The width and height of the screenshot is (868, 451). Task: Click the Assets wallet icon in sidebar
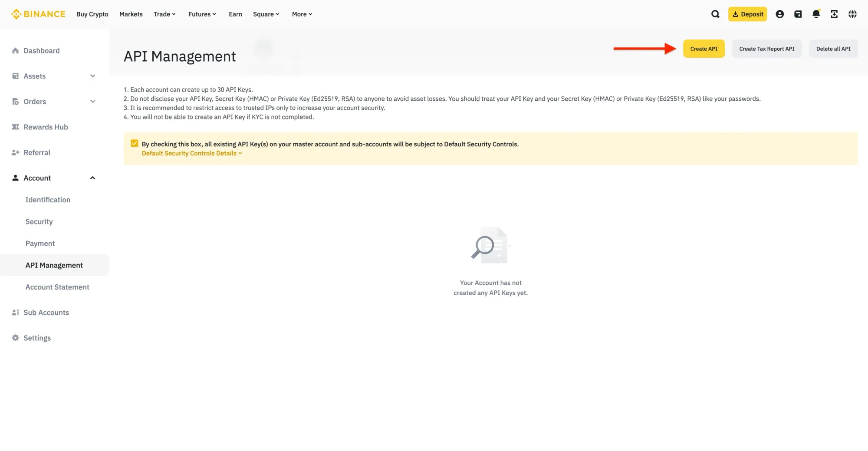click(15, 76)
